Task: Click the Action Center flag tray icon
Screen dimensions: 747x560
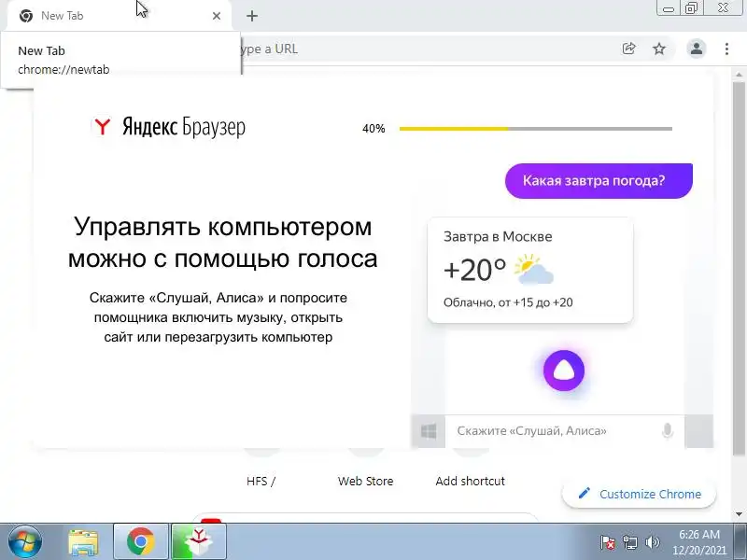Action: [608, 542]
